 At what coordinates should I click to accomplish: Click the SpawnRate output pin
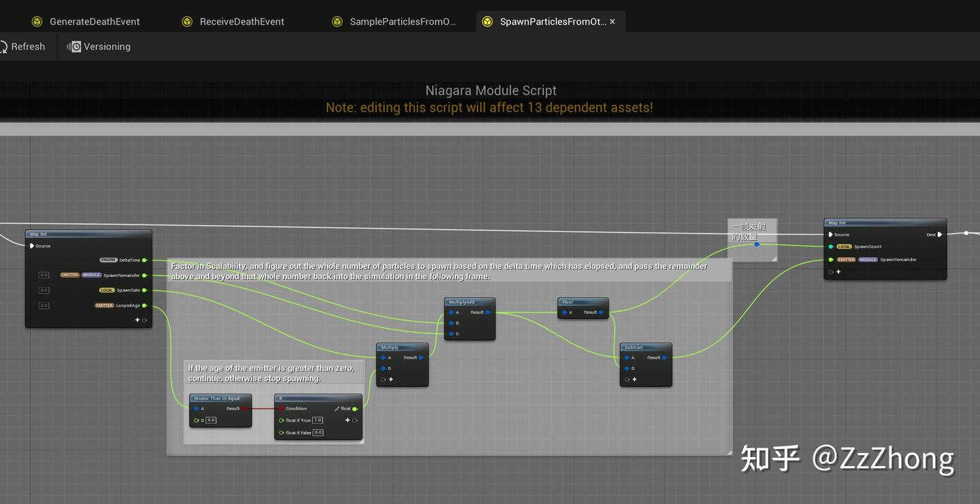(144, 290)
